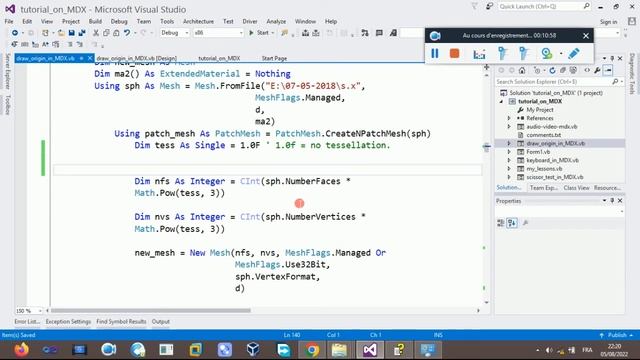The height and width of the screenshot is (360, 640).
Task: Click the Save All icon in toolbar
Action: pyautogui.click(x=82, y=33)
